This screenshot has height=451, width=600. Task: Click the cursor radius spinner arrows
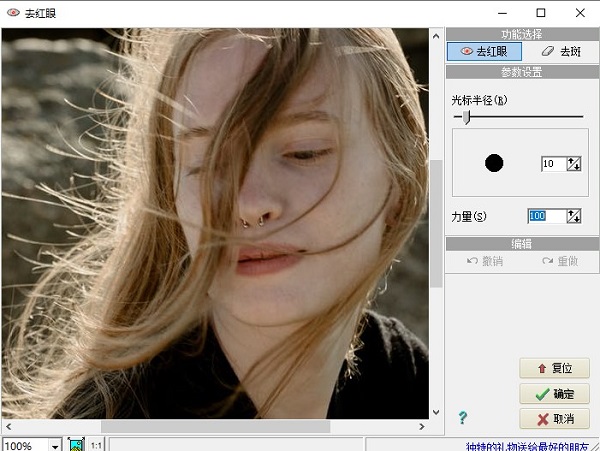click(574, 164)
